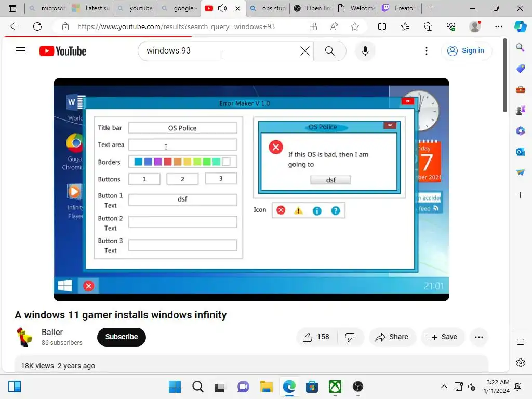View site information lock icon
This screenshot has width=532, height=399.
[x=65, y=26]
